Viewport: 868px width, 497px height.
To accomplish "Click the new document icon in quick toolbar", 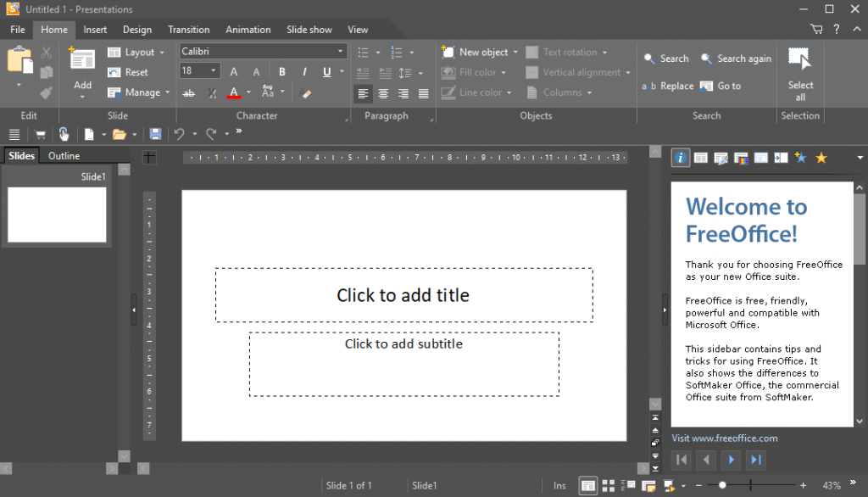I will click(x=88, y=135).
